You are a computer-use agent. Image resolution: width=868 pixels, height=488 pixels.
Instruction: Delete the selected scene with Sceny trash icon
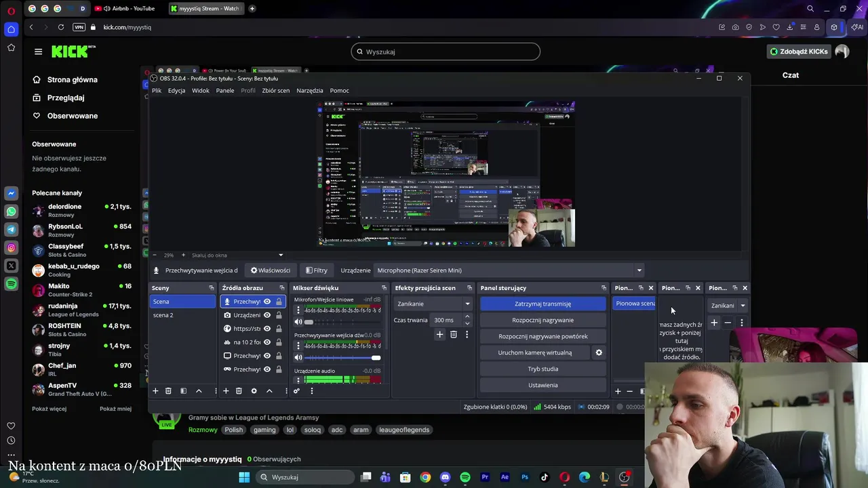(168, 391)
